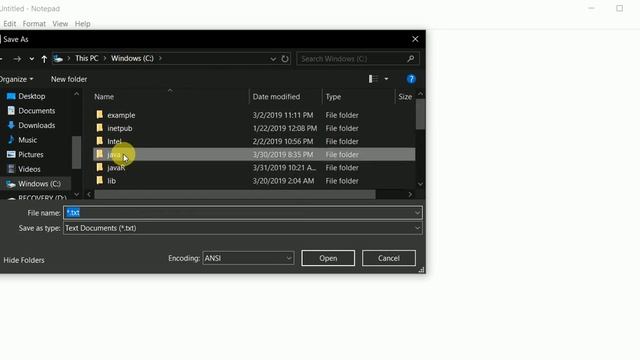Expand the view options dropdown arrow
640x360 pixels.
click(x=386, y=79)
